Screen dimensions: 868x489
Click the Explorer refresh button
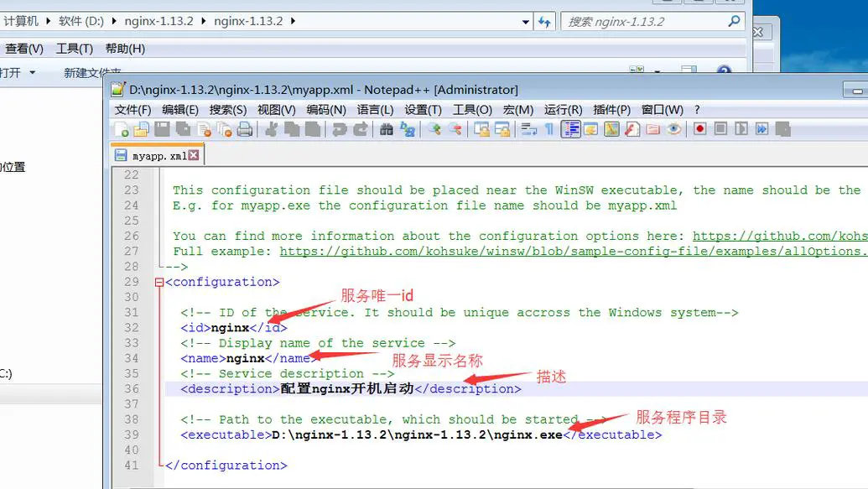coord(545,22)
